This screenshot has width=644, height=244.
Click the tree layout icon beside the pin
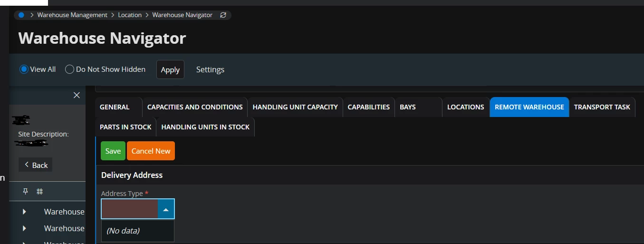tap(40, 191)
